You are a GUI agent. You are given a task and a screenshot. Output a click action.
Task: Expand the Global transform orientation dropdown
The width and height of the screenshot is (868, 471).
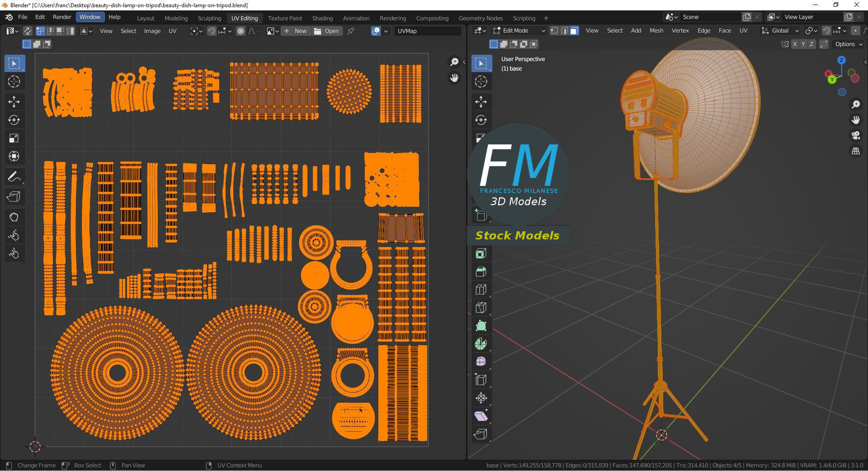[x=779, y=31]
